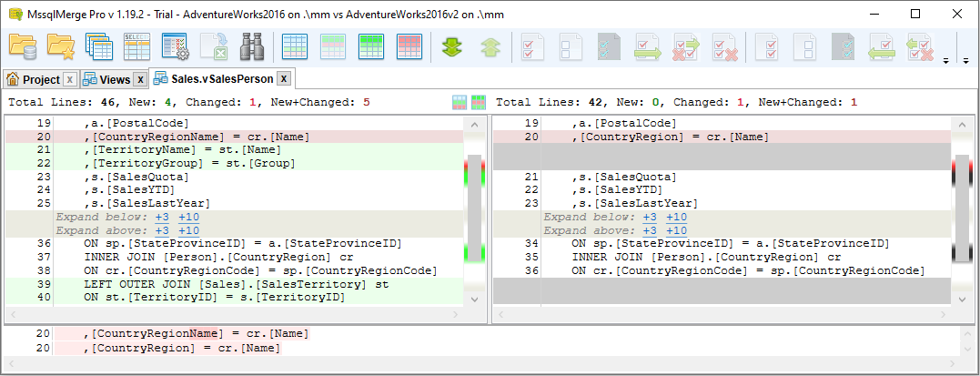Click bottom detail pane horizontal scroll right arrow
The image size is (980, 376).
(x=954, y=363)
